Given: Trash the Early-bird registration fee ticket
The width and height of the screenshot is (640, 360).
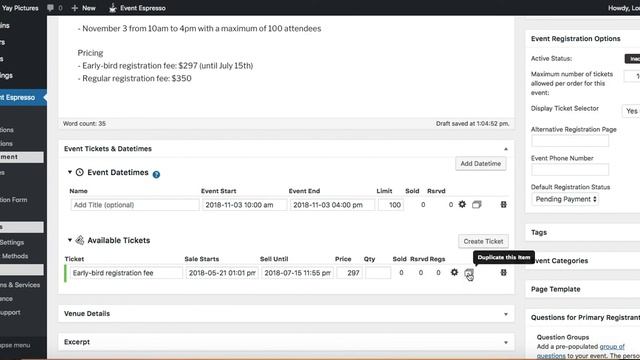Looking at the screenshot, I should [503, 272].
